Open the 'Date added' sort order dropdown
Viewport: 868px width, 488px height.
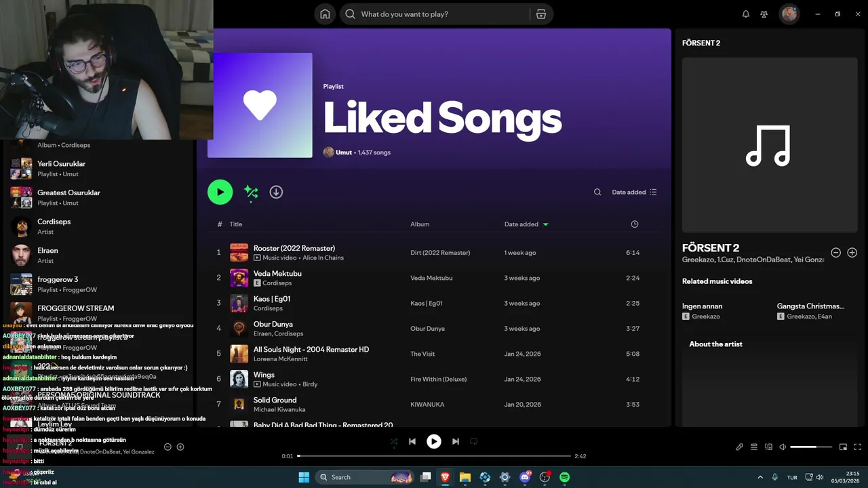click(x=634, y=192)
